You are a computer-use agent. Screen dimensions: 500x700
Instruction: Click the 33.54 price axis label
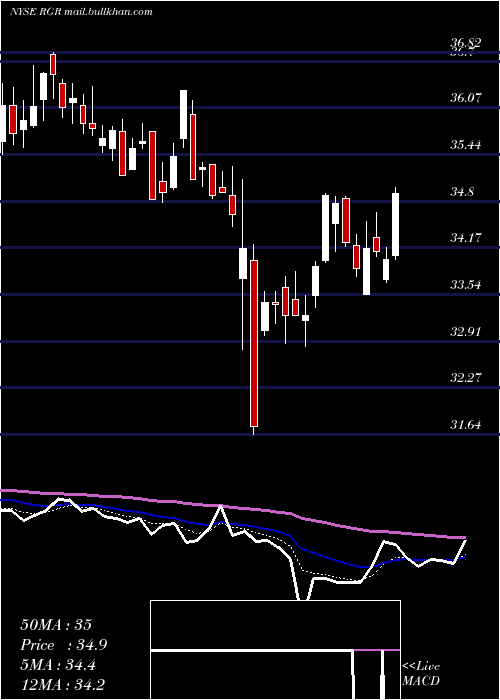point(466,284)
